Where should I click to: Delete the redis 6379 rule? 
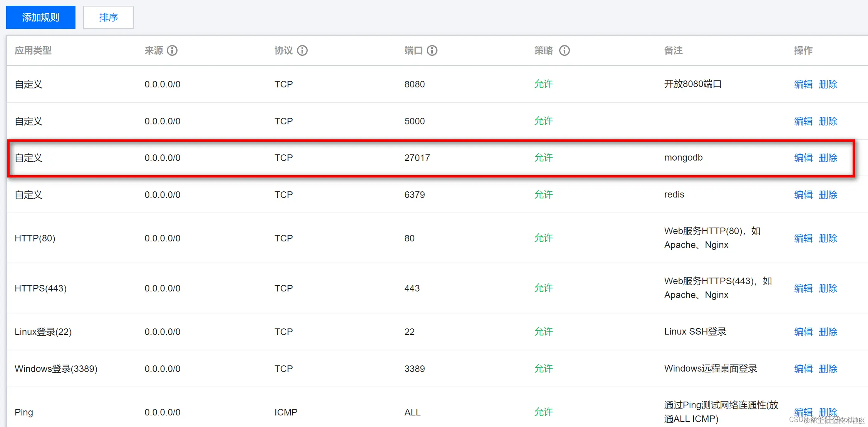coord(828,195)
